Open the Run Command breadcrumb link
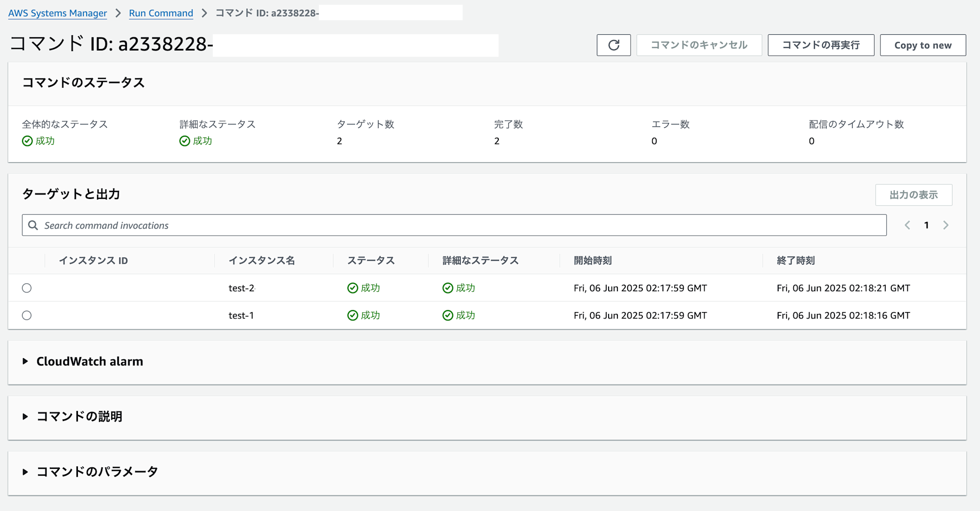This screenshot has height=511, width=980. pos(161,13)
